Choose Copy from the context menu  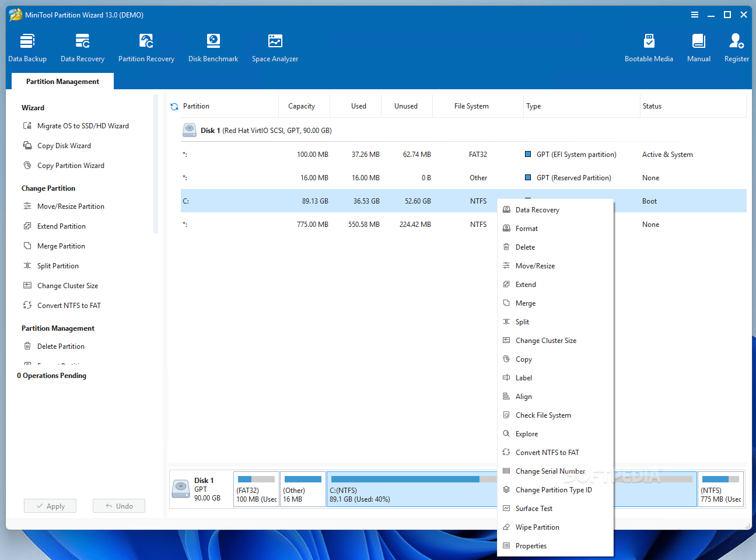(555, 359)
